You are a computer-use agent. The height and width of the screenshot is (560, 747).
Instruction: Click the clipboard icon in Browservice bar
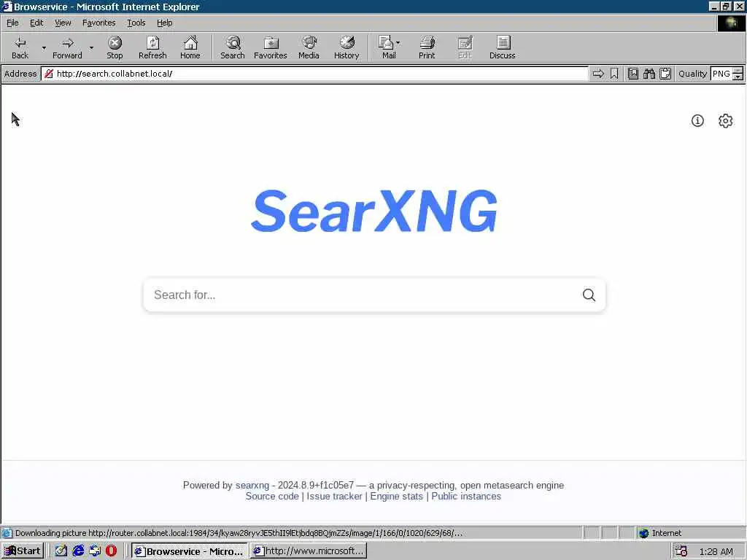click(665, 74)
